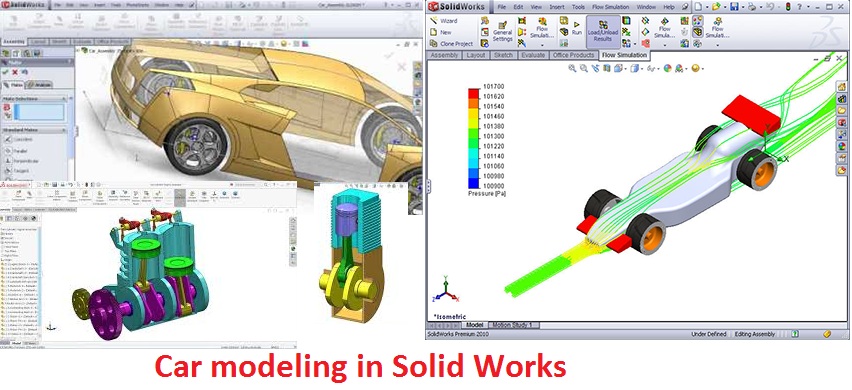Open the Window menu in right window
Screen dimensions: 852x390
[646, 7]
